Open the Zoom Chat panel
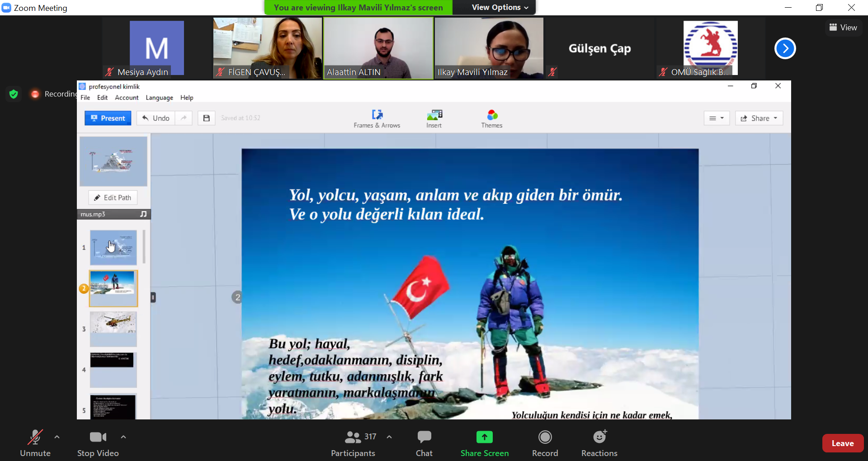Screen dimensions: 868x461 coord(424,443)
